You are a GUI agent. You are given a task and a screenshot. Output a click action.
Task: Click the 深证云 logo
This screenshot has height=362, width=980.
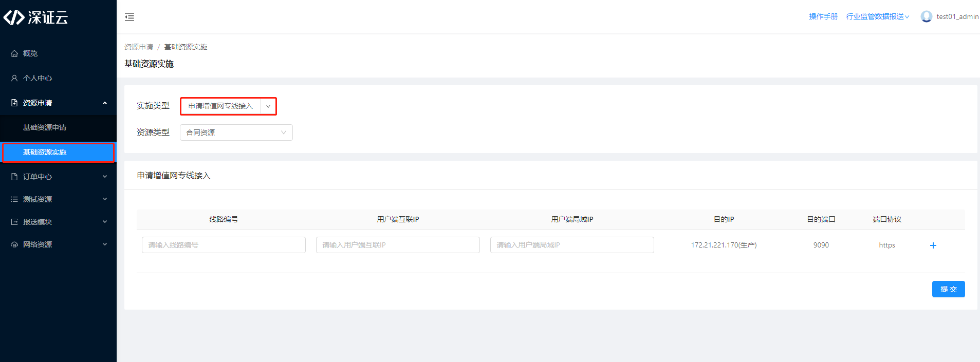click(35, 17)
